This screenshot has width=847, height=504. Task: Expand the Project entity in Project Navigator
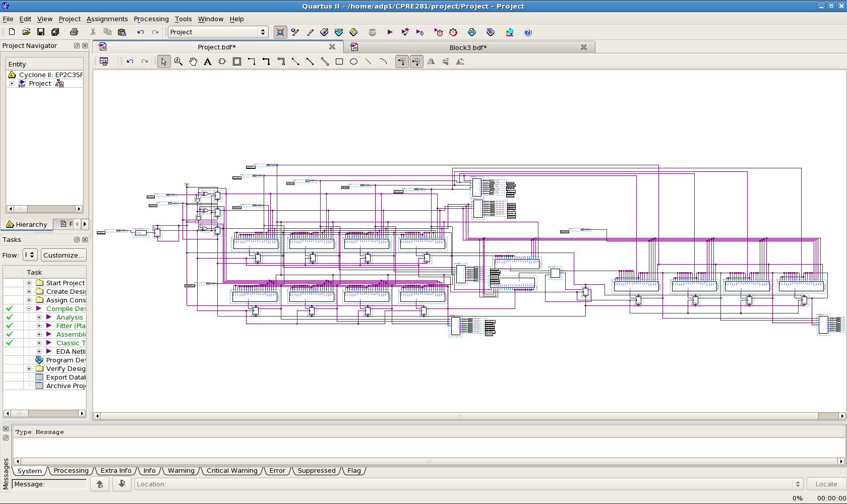click(12, 83)
